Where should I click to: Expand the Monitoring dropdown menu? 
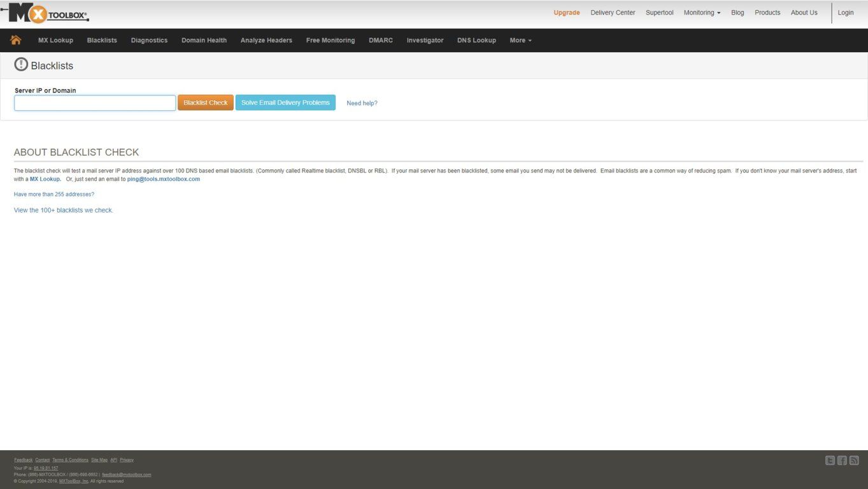point(702,13)
